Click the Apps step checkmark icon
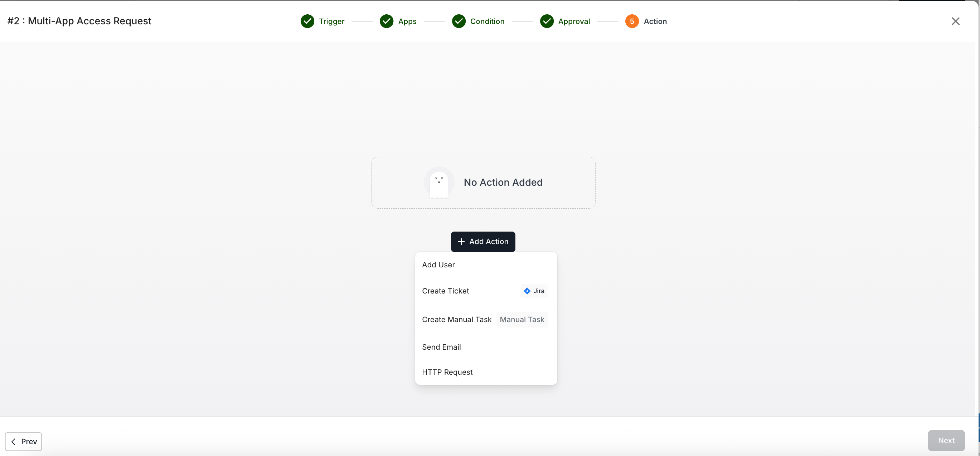The height and width of the screenshot is (456, 980). [386, 21]
